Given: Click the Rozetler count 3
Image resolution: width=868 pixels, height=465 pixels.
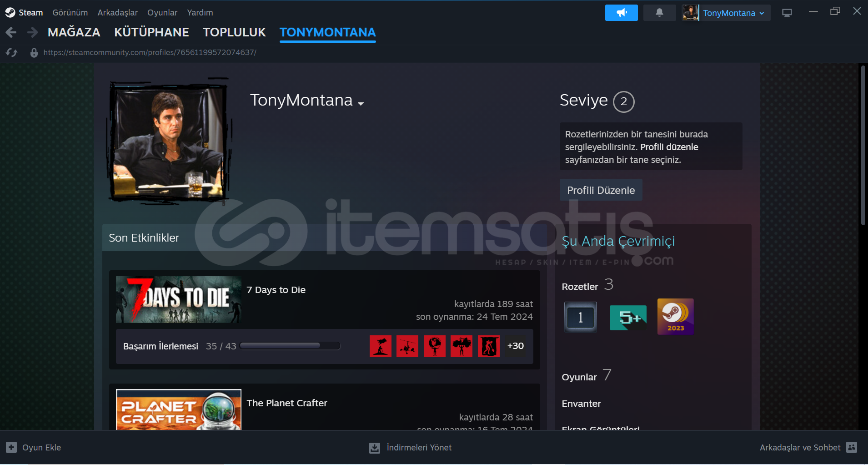Looking at the screenshot, I should coord(609,285).
